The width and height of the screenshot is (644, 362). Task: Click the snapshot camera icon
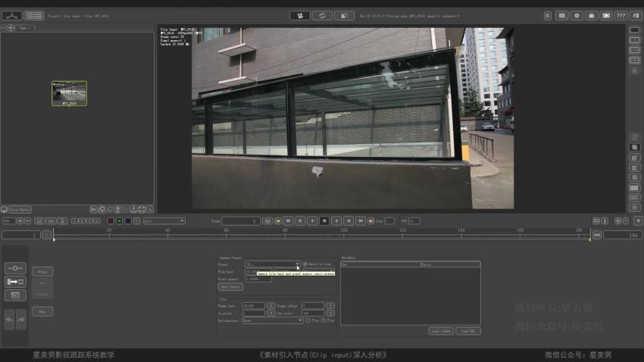point(592,16)
